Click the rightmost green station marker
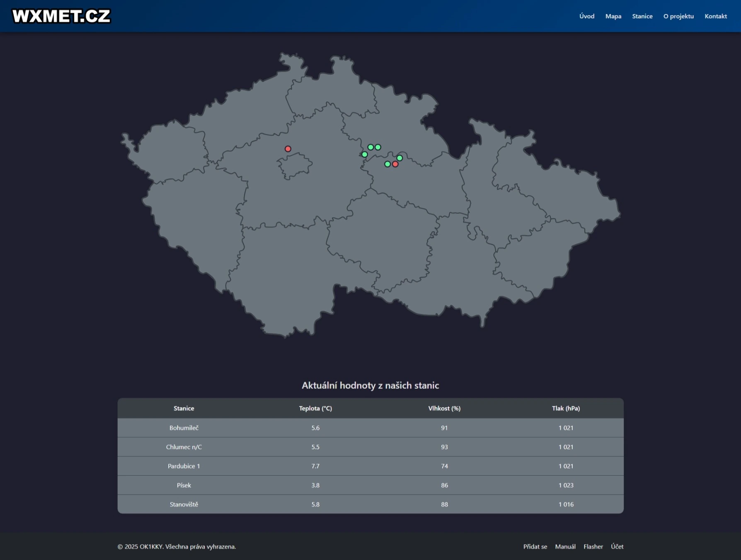Viewport: 741px width, 560px height. [399, 158]
